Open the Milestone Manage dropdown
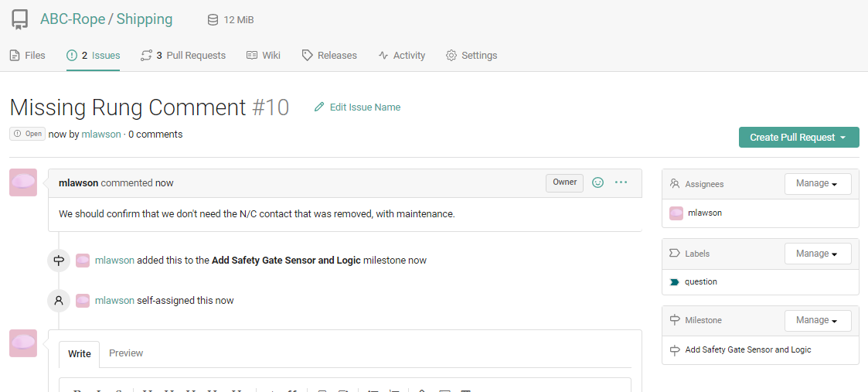Viewport: 868px width, 392px height. pyautogui.click(x=817, y=320)
